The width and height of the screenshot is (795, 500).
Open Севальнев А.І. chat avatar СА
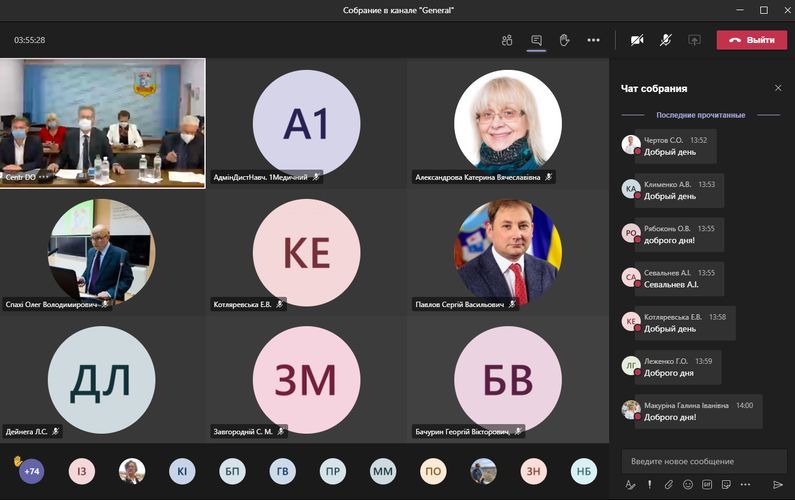[x=631, y=277]
